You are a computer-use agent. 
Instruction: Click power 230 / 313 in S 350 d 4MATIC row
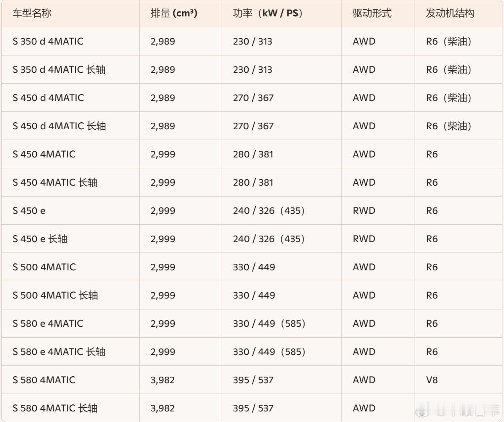[x=253, y=41]
